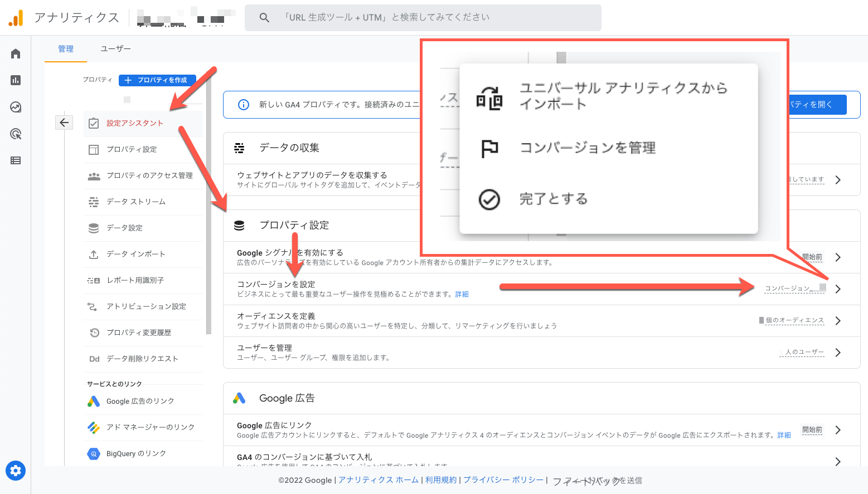Open データ ストリーム in the property menu
Viewport: 868px width, 494px height.
tap(136, 202)
